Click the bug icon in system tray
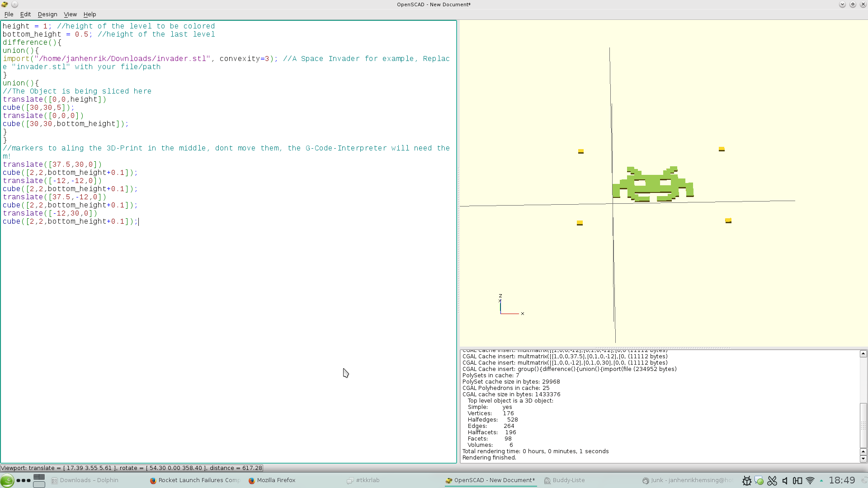 tap(747, 481)
